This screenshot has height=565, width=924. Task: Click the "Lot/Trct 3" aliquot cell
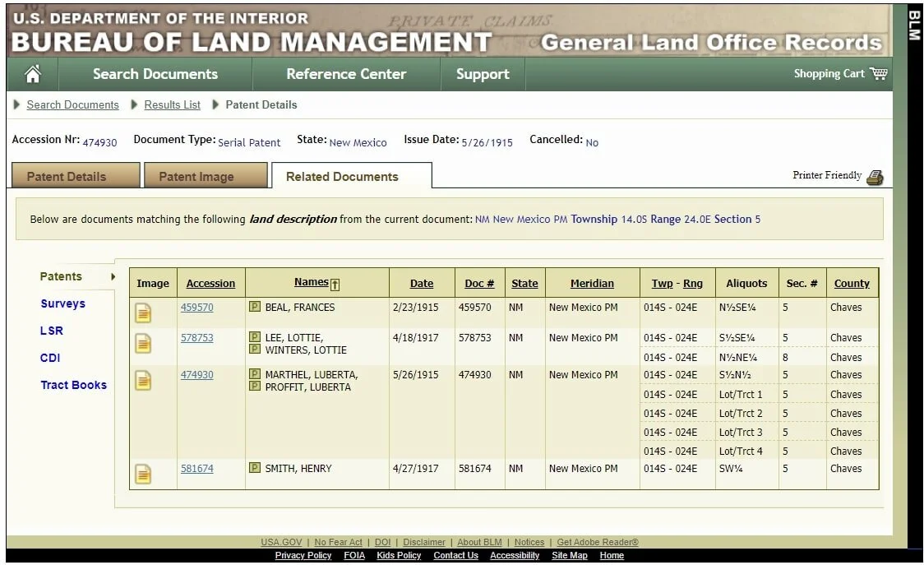click(x=740, y=433)
